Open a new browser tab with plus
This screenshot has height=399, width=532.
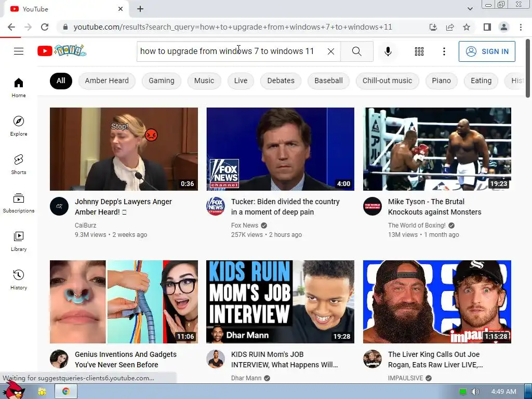tap(140, 9)
